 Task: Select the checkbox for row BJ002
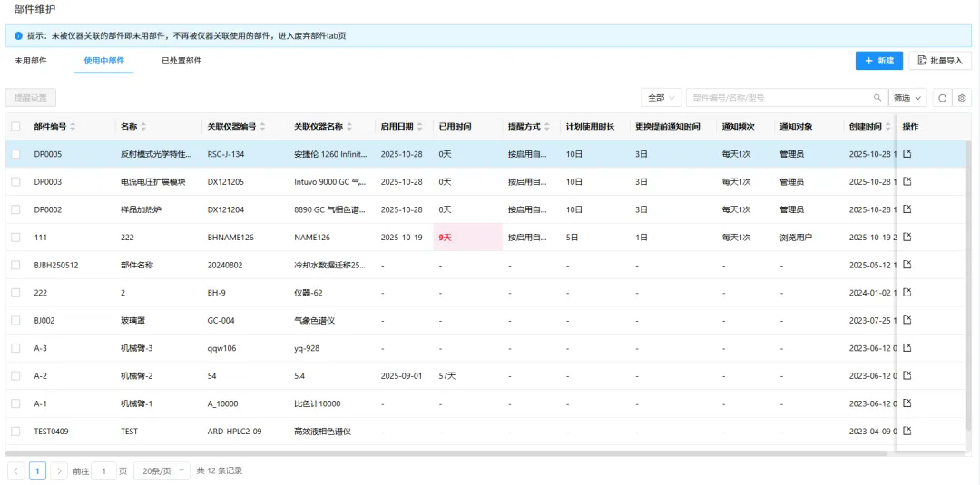coord(15,320)
